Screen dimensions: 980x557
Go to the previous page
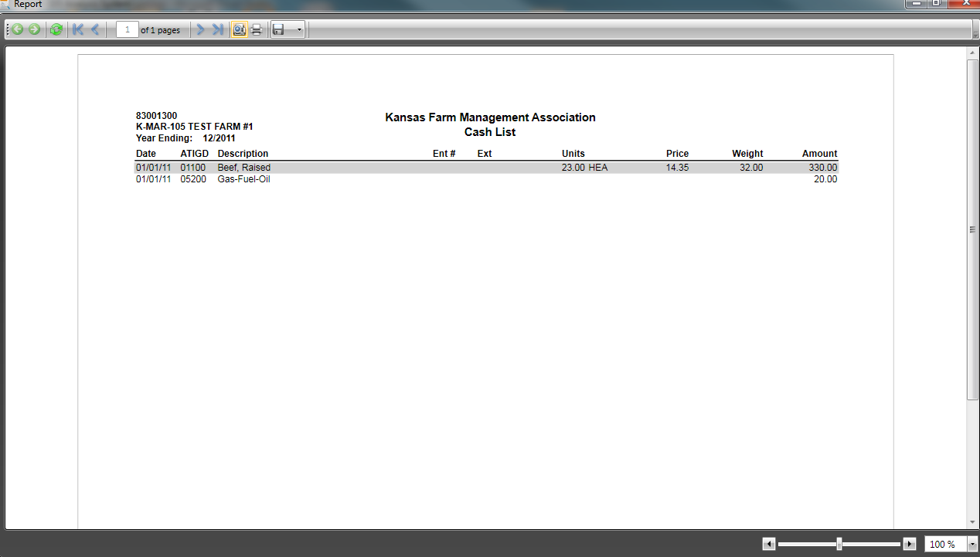pyautogui.click(x=95, y=29)
